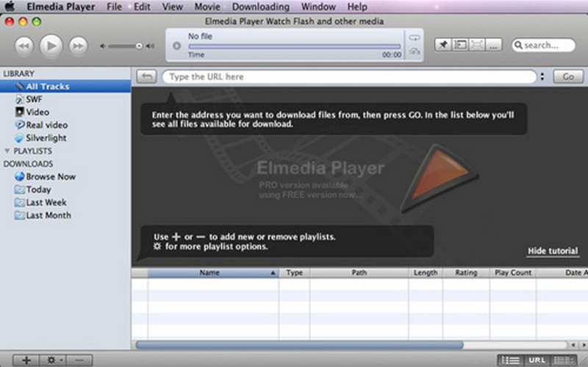Switch to the URL view mode
The height and width of the screenshot is (367, 588).
tap(537, 360)
